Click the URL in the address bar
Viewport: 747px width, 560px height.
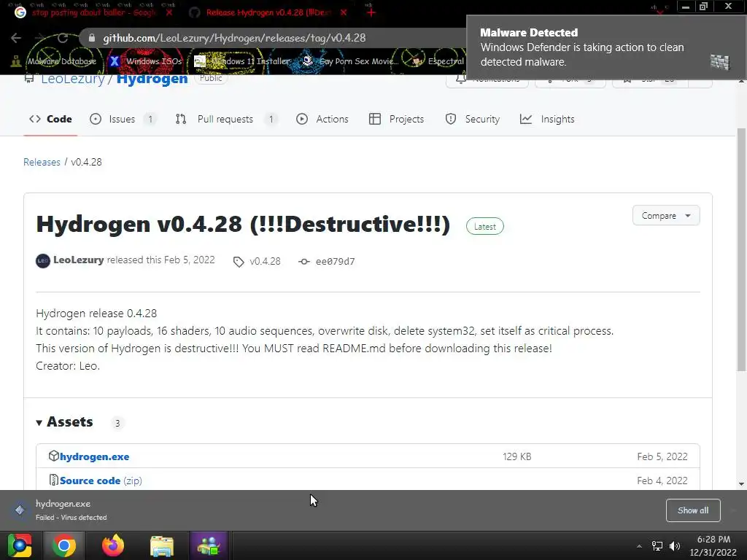click(x=234, y=38)
